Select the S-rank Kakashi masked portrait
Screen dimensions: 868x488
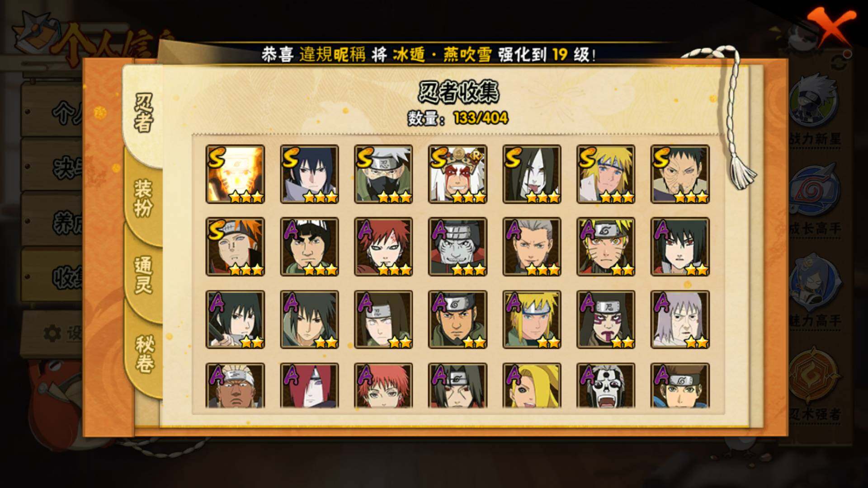pos(383,174)
